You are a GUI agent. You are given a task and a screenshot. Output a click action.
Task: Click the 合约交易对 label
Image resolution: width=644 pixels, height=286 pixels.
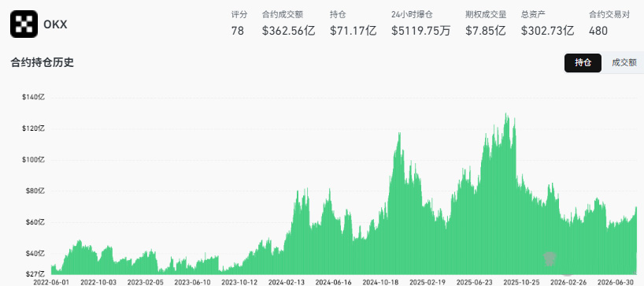coord(609,15)
